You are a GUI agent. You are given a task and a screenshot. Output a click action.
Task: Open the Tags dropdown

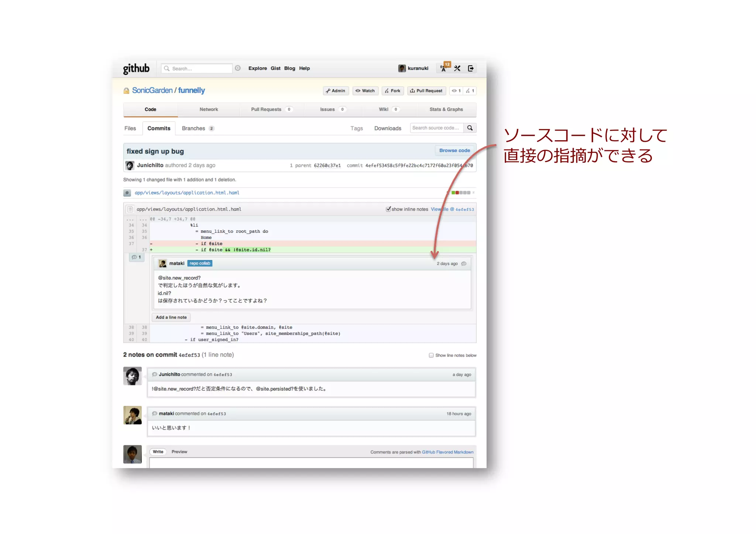pos(357,128)
